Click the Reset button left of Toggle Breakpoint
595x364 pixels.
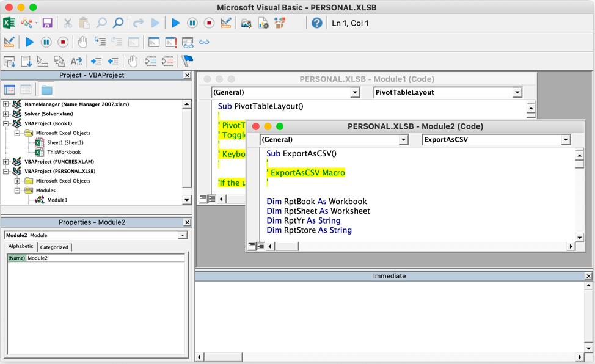point(63,42)
